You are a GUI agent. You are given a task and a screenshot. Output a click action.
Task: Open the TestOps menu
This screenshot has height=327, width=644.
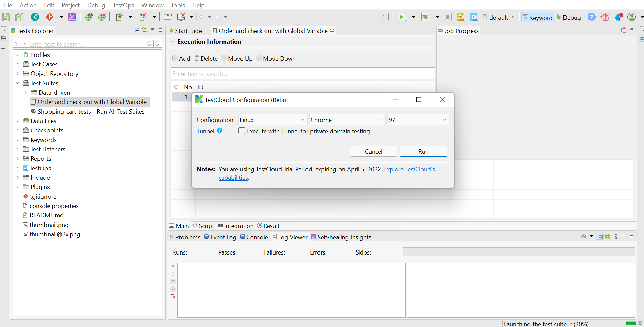123,5
